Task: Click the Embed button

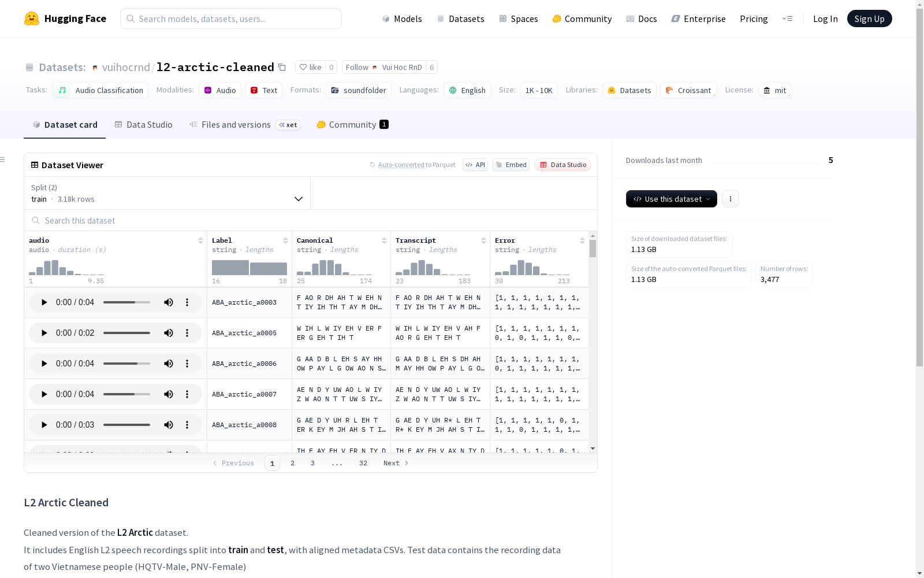Action: (511, 165)
